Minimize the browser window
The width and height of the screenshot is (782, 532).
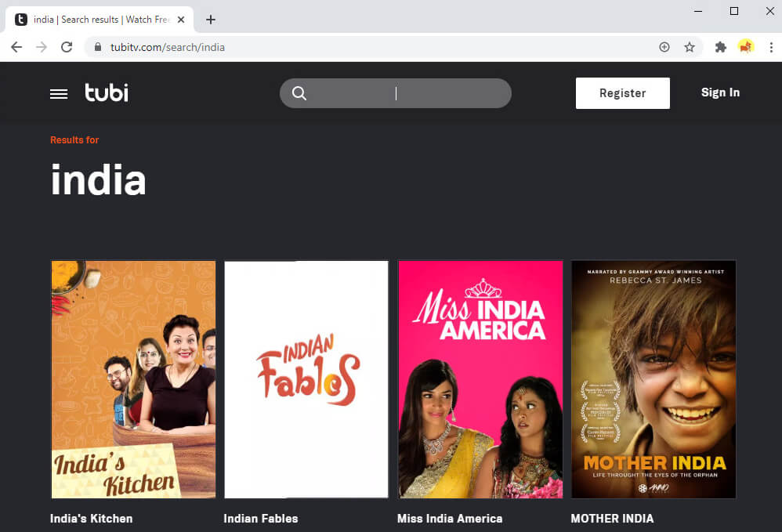pos(698,11)
